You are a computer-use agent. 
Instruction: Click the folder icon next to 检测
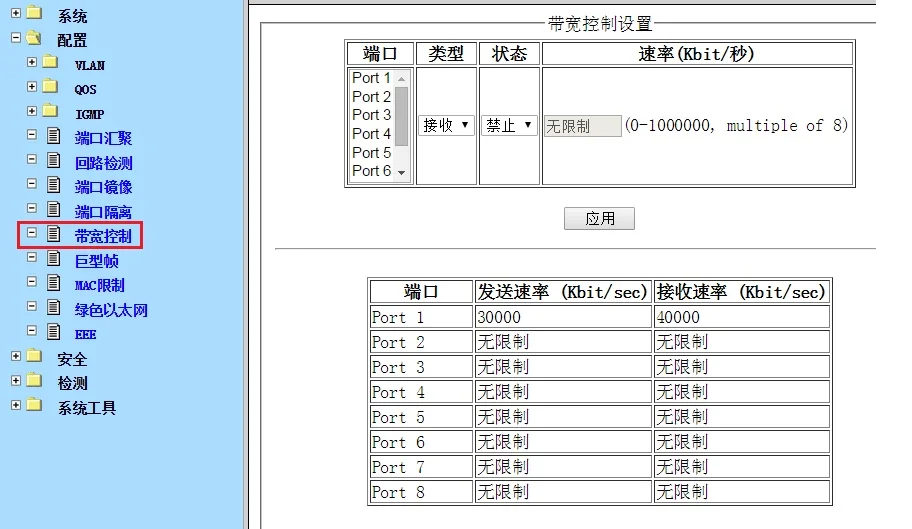click(35, 380)
